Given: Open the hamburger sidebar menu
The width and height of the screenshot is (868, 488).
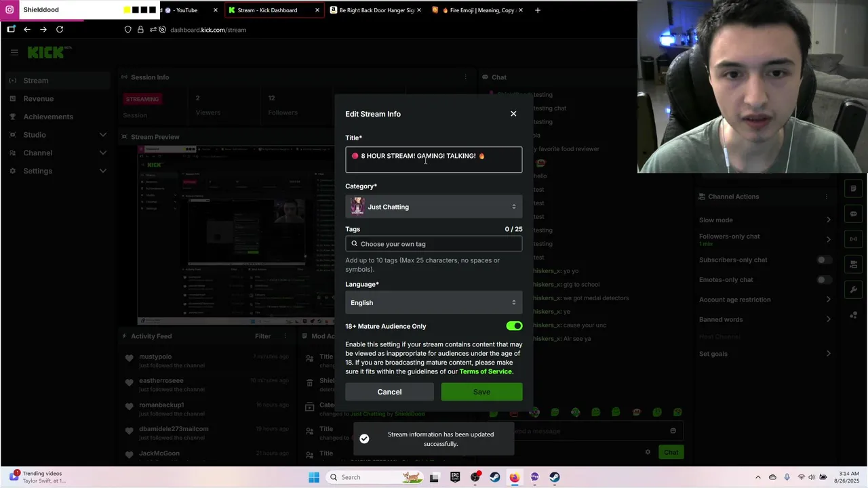Looking at the screenshot, I should point(14,52).
